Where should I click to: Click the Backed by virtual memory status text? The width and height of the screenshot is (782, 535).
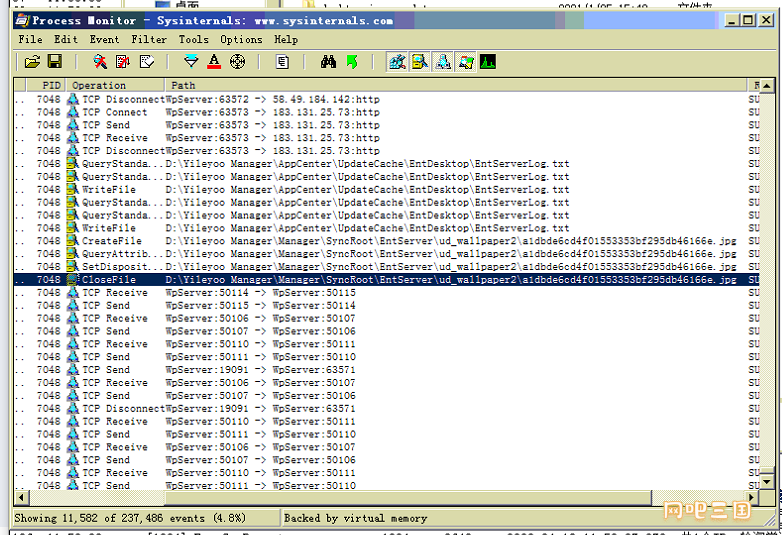(356, 519)
